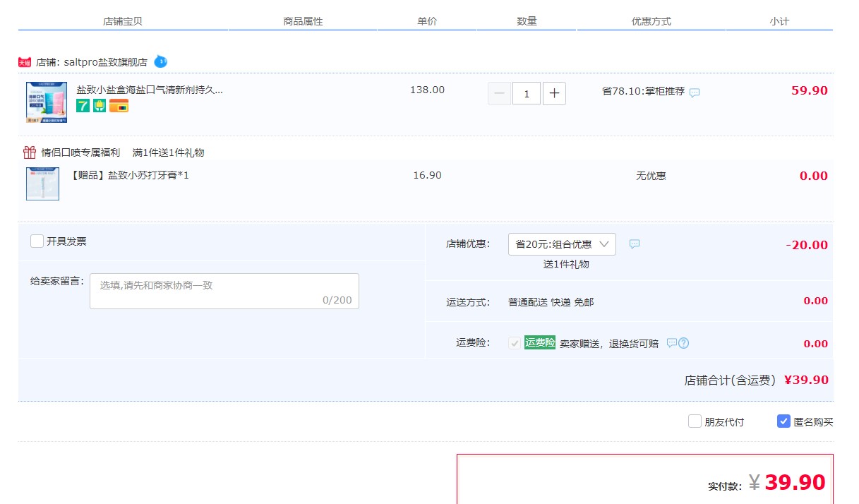The width and height of the screenshot is (859, 504).
Task: Click the 单价 column header
Action: click(427, 21)
